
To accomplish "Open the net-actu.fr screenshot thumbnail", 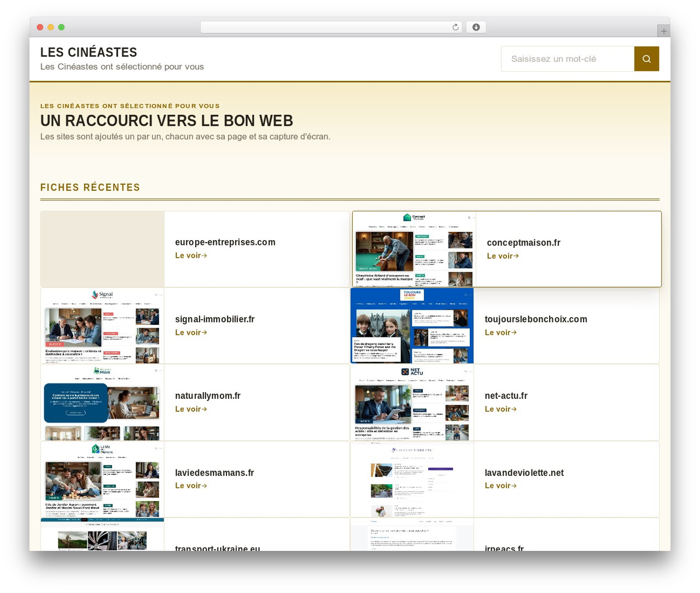I will coord(412,403).
